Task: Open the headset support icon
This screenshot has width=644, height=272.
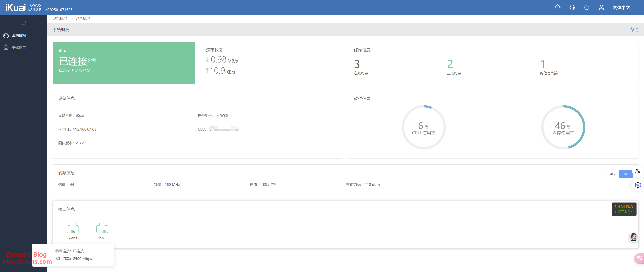Action: pyautogui.click(x=572, y=8)
